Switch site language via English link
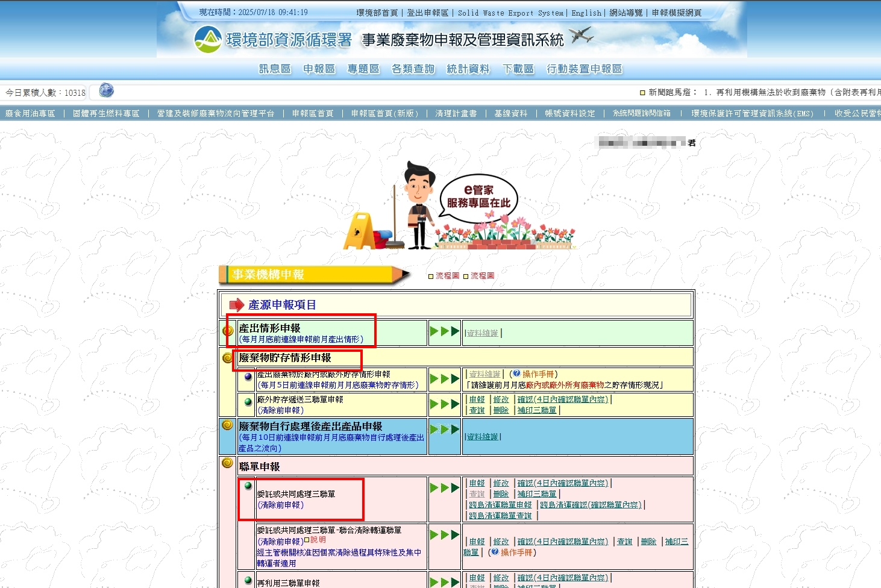 point(586,13)
